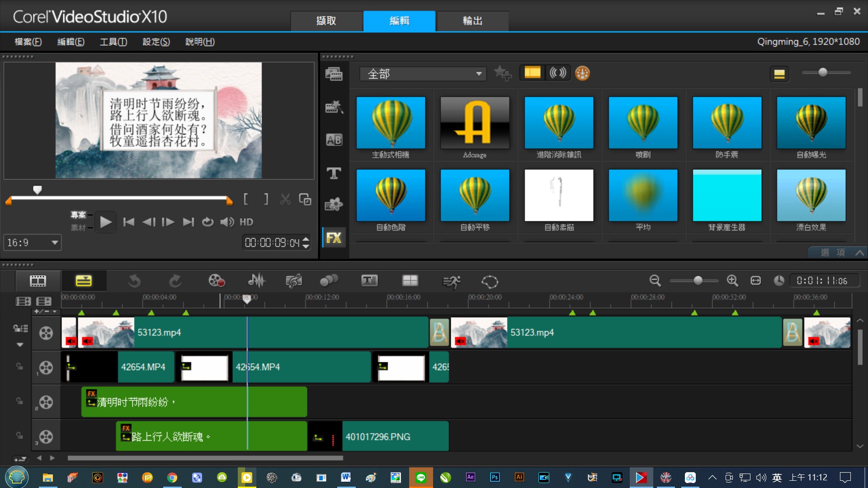Open the Transition library AB icon

tap(334, 140)
